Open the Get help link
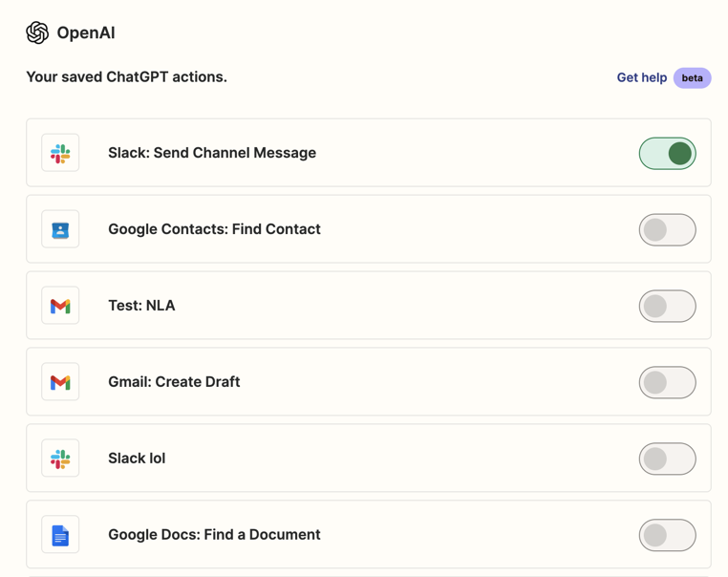The height and width of the screenshot is (577, 728). point(642,77)
